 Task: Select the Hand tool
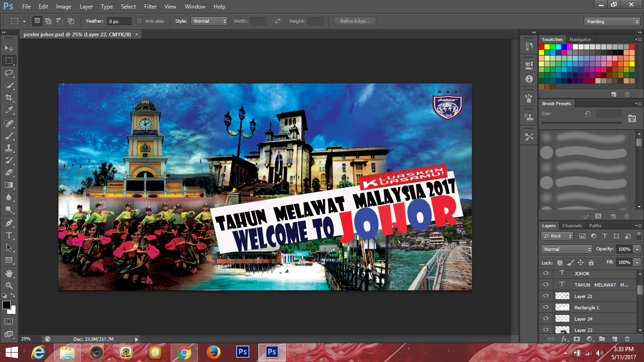(9, 272)
